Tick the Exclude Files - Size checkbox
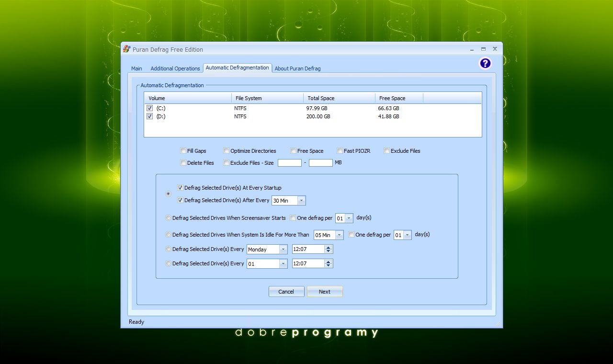Screen dimensions: 613x364 click(x=226, y=163)
